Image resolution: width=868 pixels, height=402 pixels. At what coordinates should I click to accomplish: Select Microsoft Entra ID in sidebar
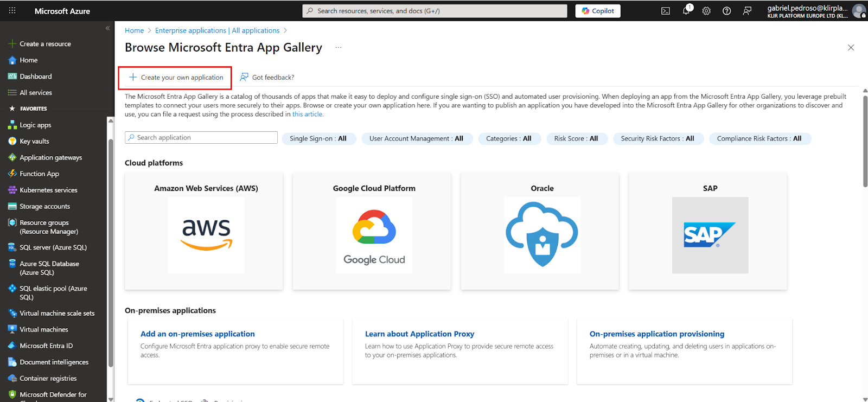(46, 346)
